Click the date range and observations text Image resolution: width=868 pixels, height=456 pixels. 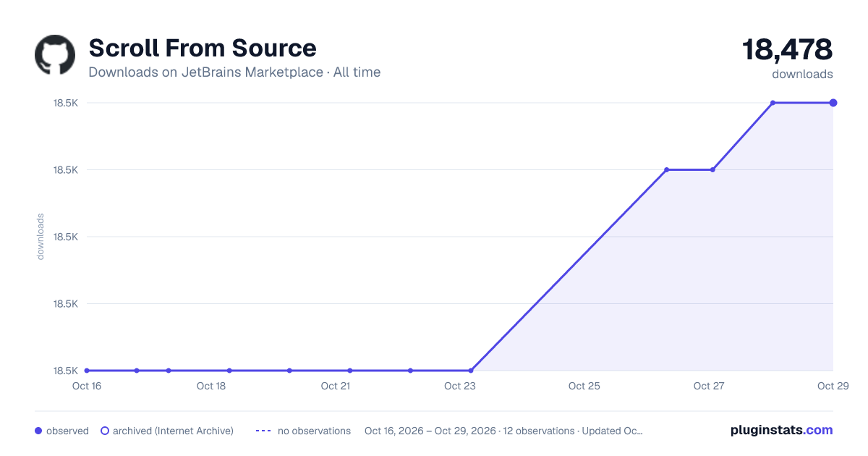[503, 431]
